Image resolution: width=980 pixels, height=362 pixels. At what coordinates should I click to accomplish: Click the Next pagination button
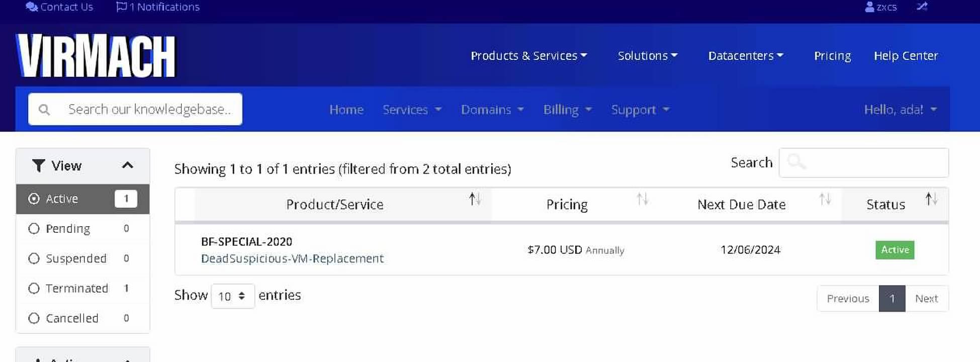pyautogui.click(x=926, y=299)
